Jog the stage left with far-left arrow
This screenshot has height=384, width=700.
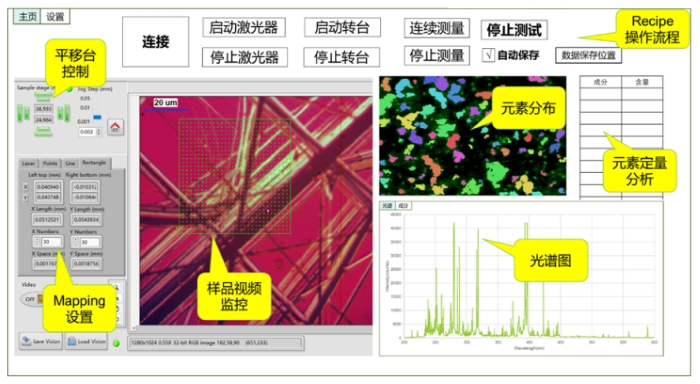tap(20, 113)
